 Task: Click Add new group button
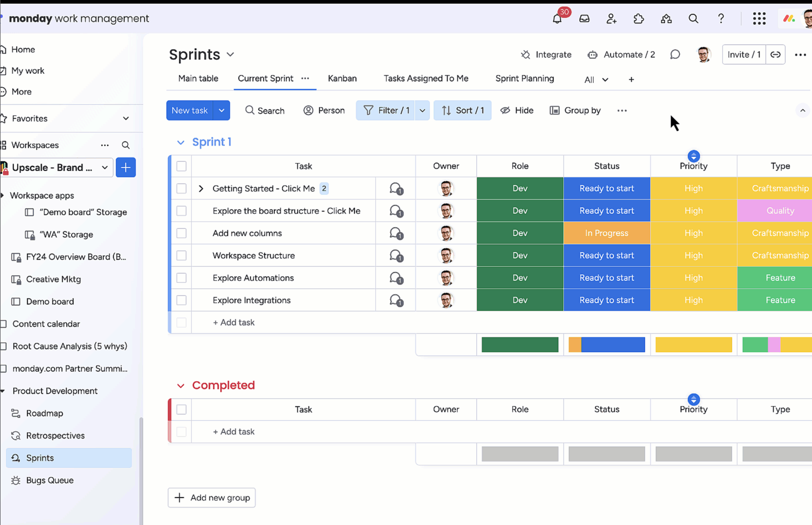click(x=212, y=498)
